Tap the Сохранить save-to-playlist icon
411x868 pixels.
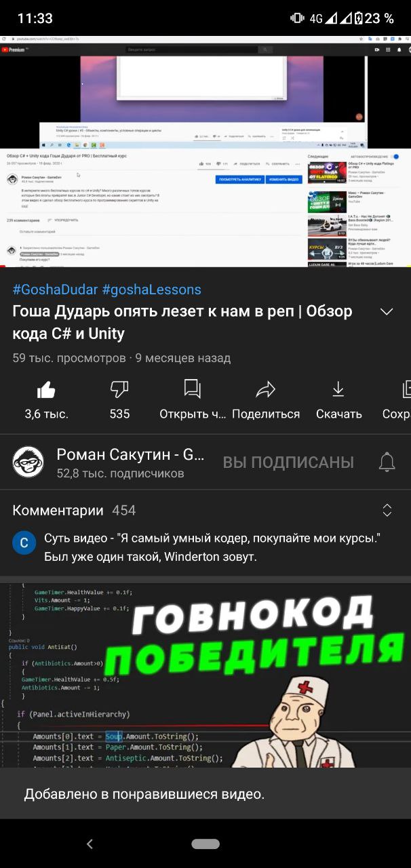406,389
